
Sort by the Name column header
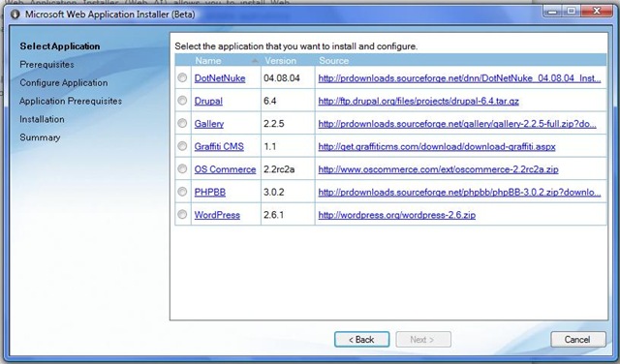point(226,60)
